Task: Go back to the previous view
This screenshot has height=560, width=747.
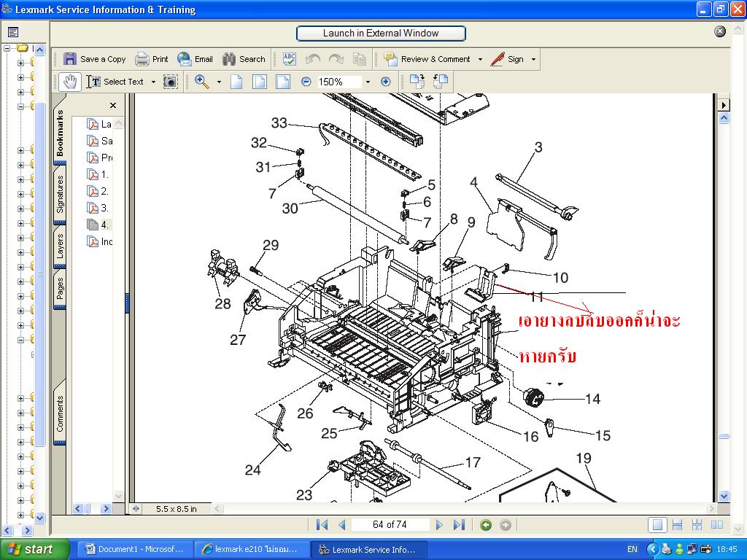Action: [x=486, y=525]
